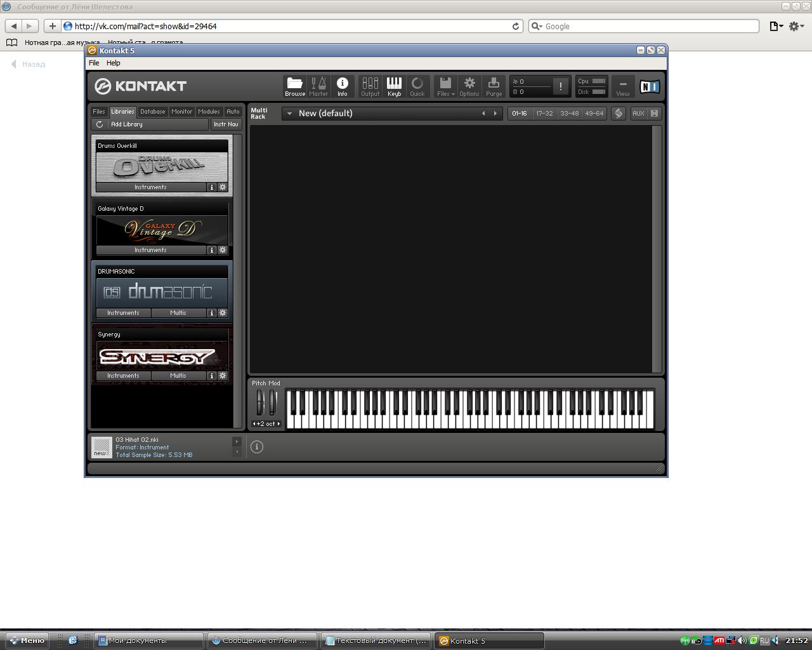Image resolution: width=812 pixels, height=650 pixels.
Task: Open the File menu in Kontakt
Action: pos(94,63)
